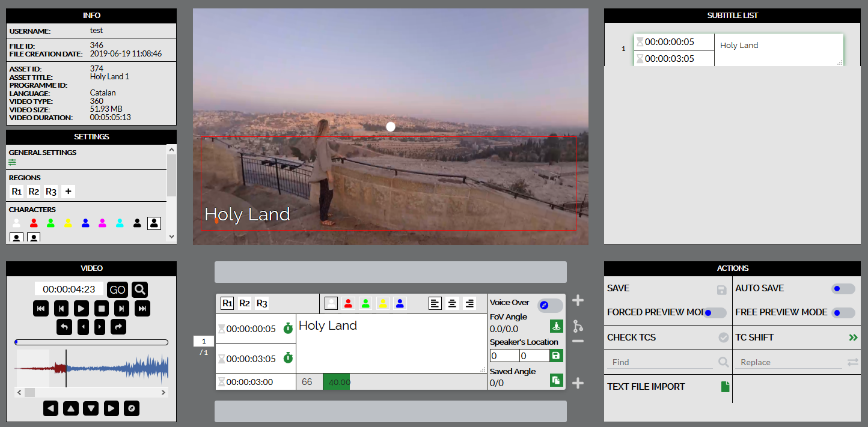Toggle the Voice Over switch
The width and height of the screenshot is (868, 427).
(550, 306)
